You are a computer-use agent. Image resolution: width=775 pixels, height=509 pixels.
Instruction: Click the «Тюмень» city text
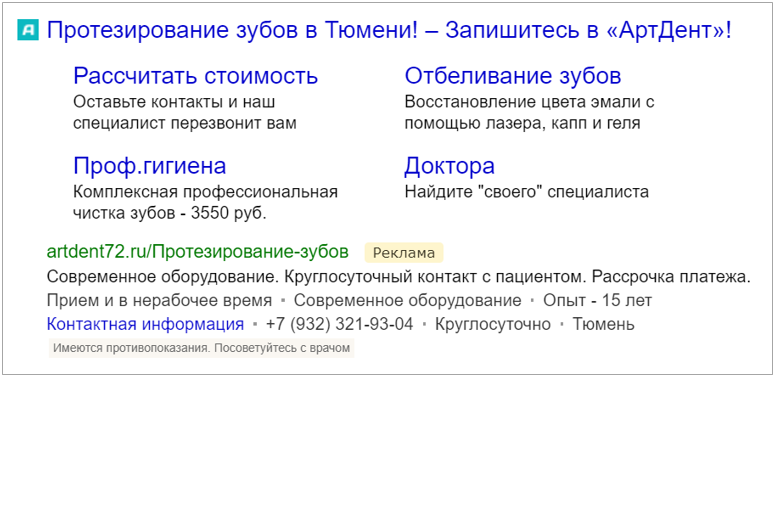[x=603, y=324]
